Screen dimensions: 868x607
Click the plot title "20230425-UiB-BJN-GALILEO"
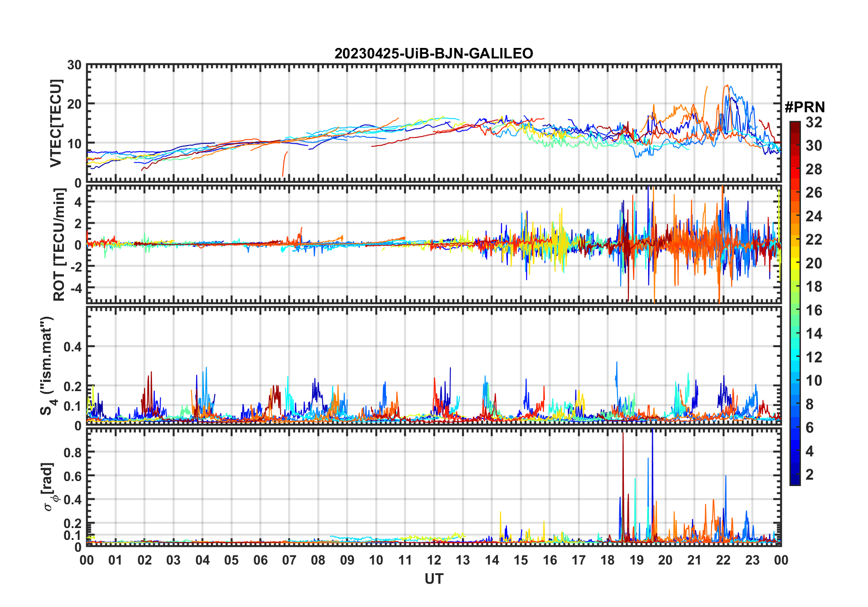[x=434, y=54]
